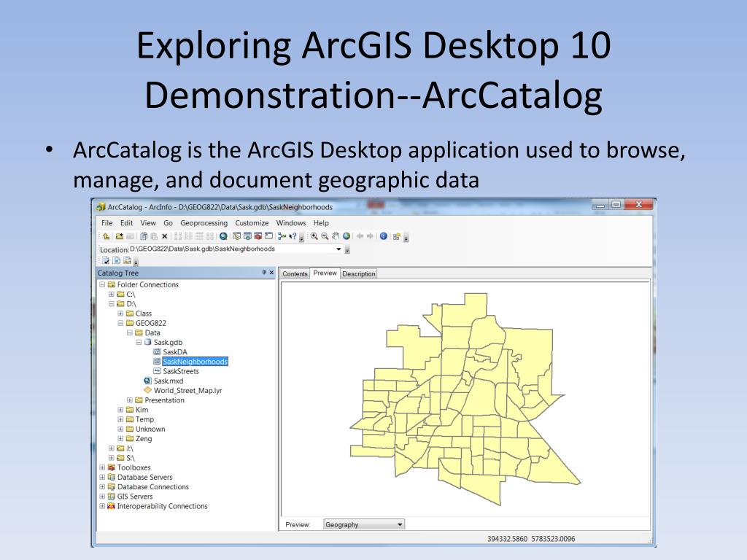Select SaskStreets feature class
This screenshot has height=560, width=747.
(x=181, y=371)
